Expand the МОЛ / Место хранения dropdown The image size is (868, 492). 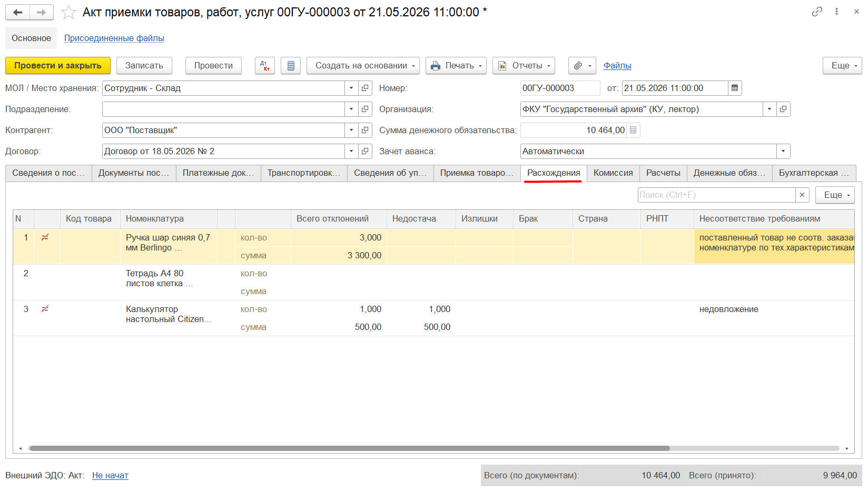[x=351, y=88]
